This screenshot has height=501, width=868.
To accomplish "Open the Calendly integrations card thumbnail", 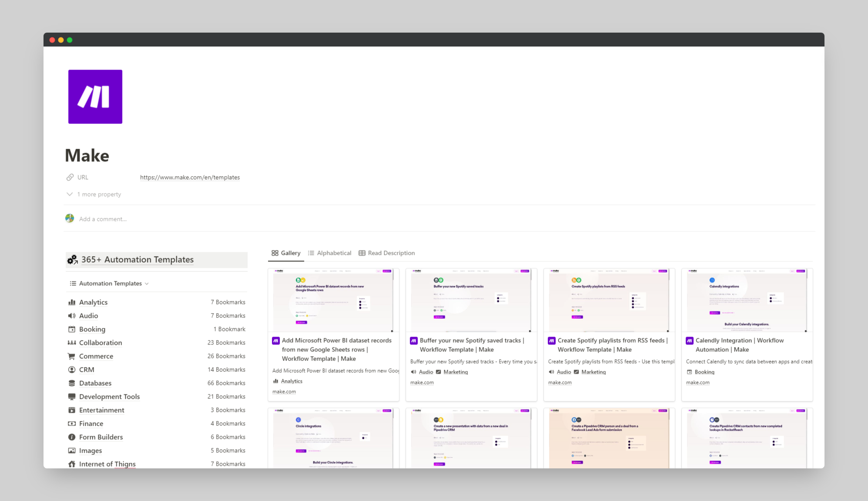I will coord(747,301).
